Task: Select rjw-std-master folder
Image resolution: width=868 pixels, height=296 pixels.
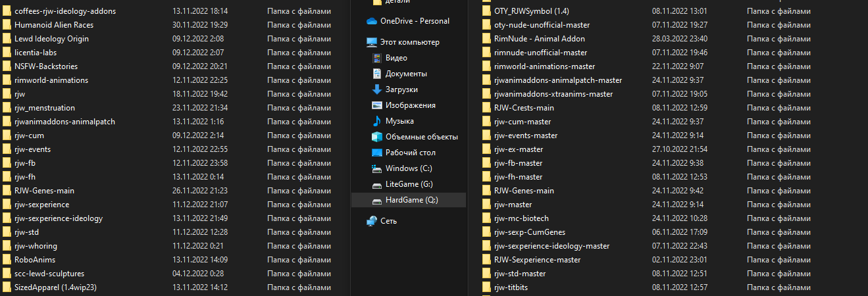Action: [x=520, y=274]
